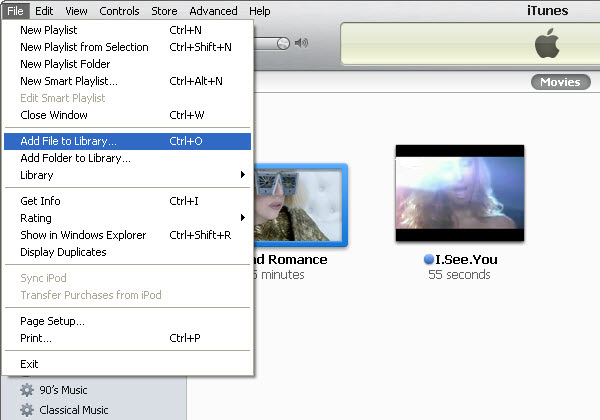Click the volume slider knob
Screen dimensions: 600x420
click(x=283, y=44)
